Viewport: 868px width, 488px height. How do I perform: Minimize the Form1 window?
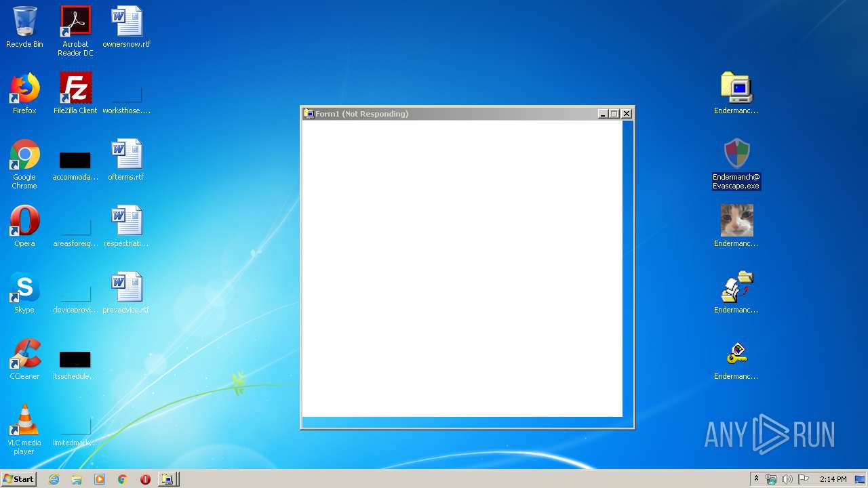602,114
